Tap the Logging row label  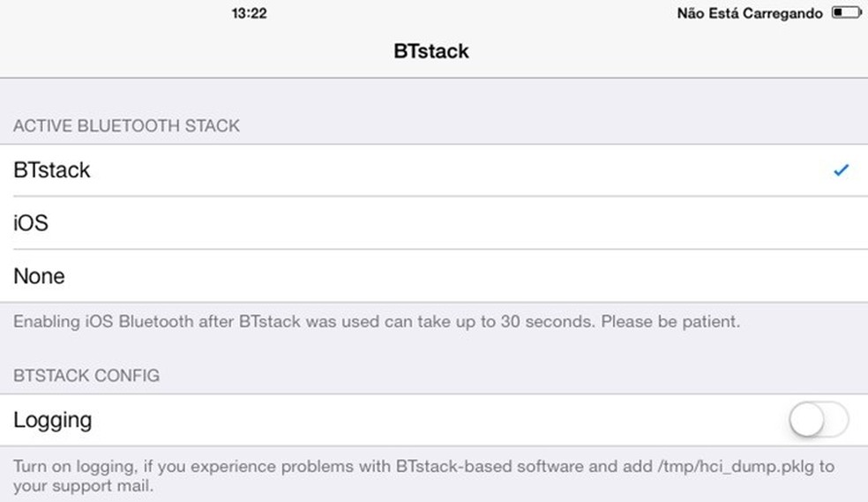53,420
